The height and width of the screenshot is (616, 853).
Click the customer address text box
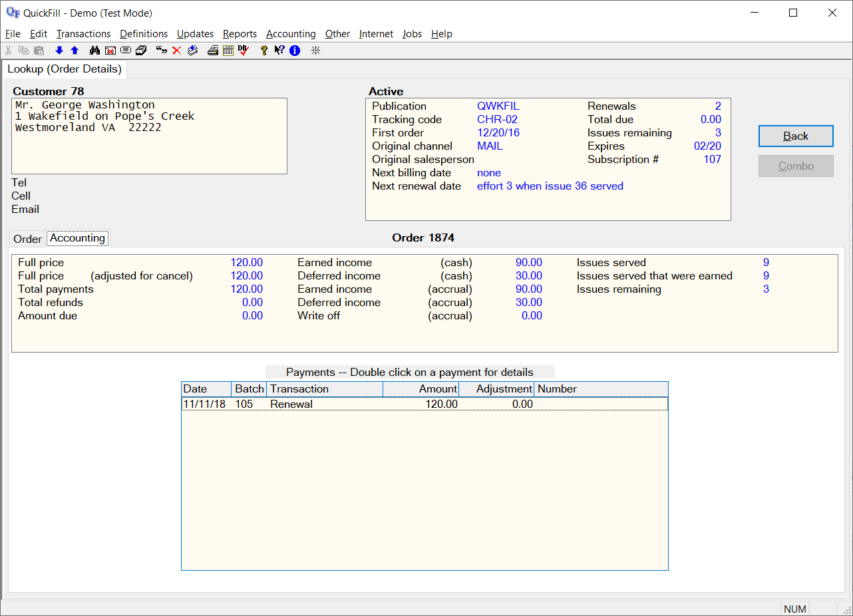[x=150, y=136]
